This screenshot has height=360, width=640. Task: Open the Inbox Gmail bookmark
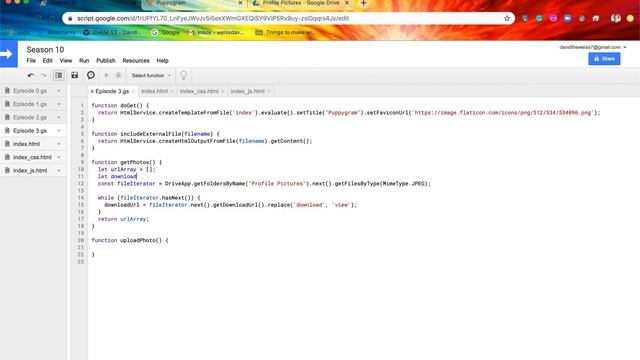coord(215,32)
